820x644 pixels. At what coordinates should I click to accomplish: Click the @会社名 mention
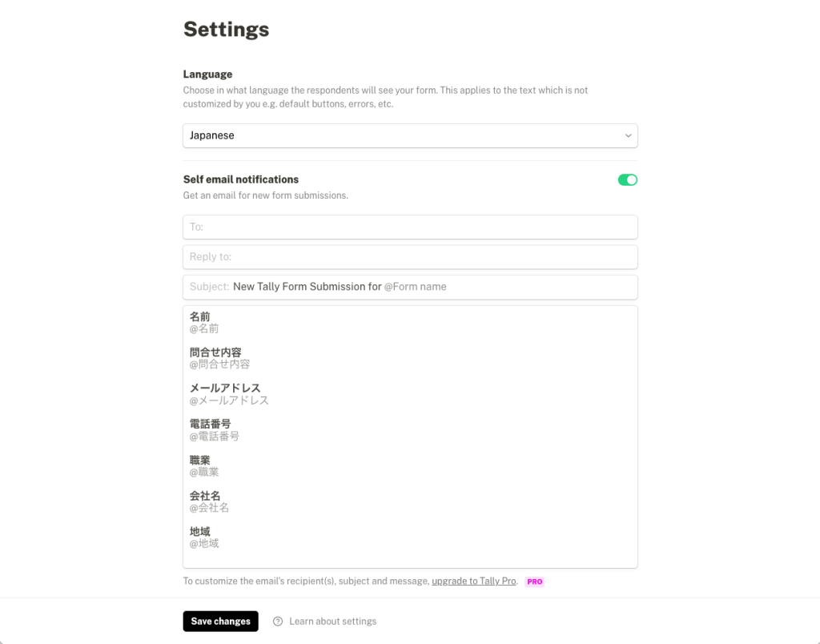[x=209, y=508]
